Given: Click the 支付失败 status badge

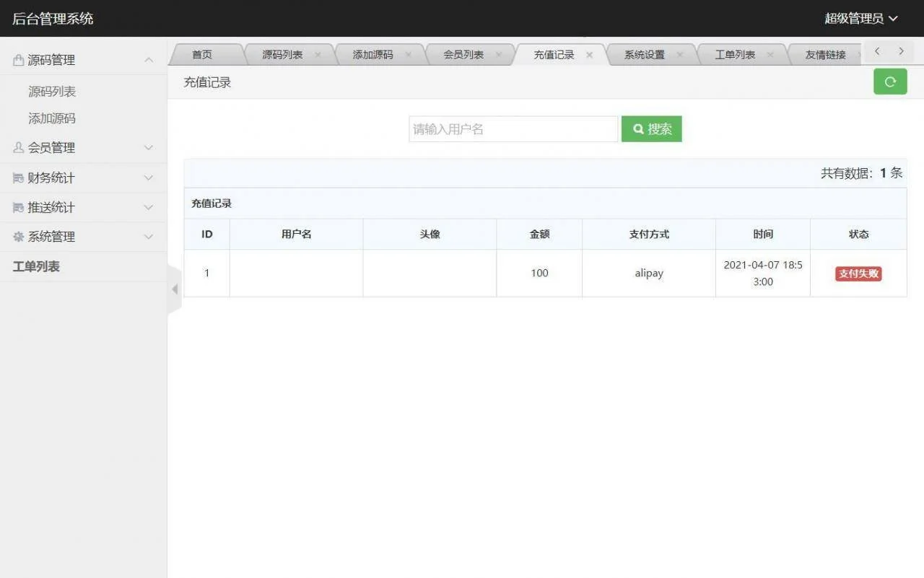Looking at the screenshot, I should click(858, 273).
